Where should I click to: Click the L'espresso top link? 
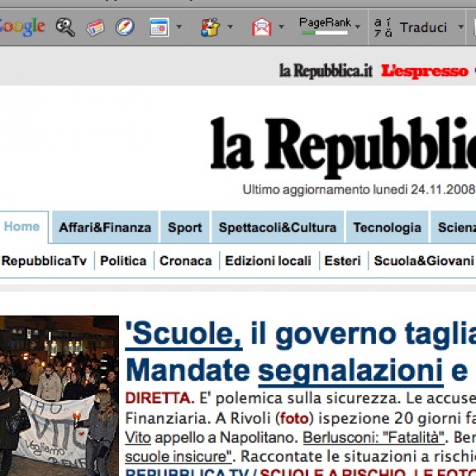(425, 71)
